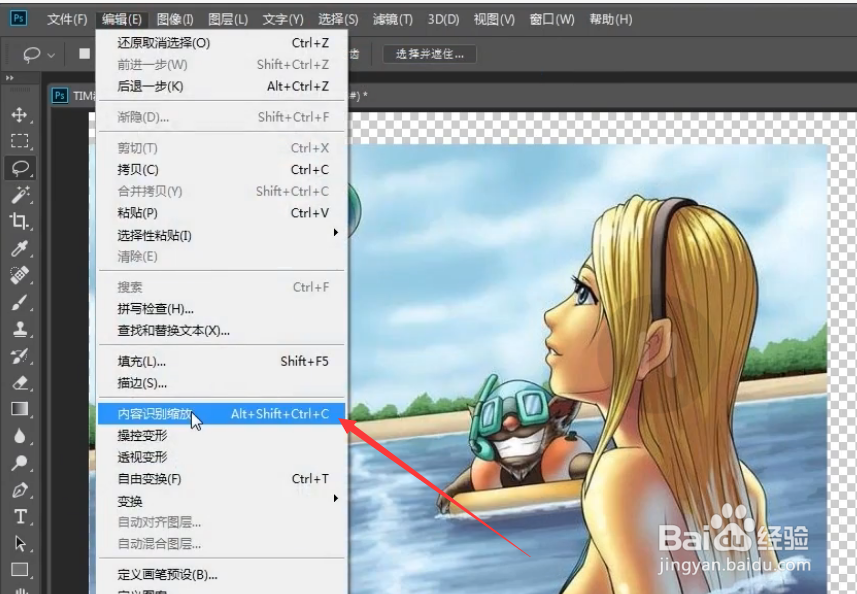The height and width of the screenshot is (594, 857).
Task: Open the 帮助(H) menu
Action: (x=611, y=20)
